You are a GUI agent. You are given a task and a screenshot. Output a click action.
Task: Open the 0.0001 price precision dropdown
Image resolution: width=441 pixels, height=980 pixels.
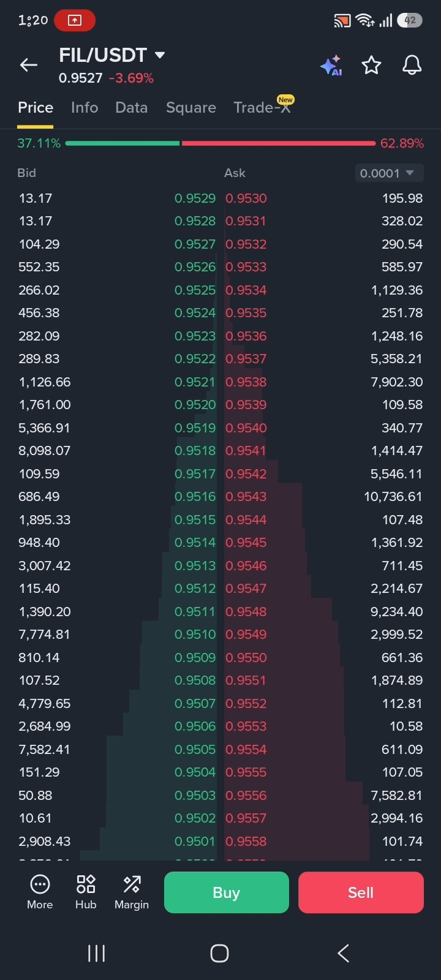(x=388, y=173)
